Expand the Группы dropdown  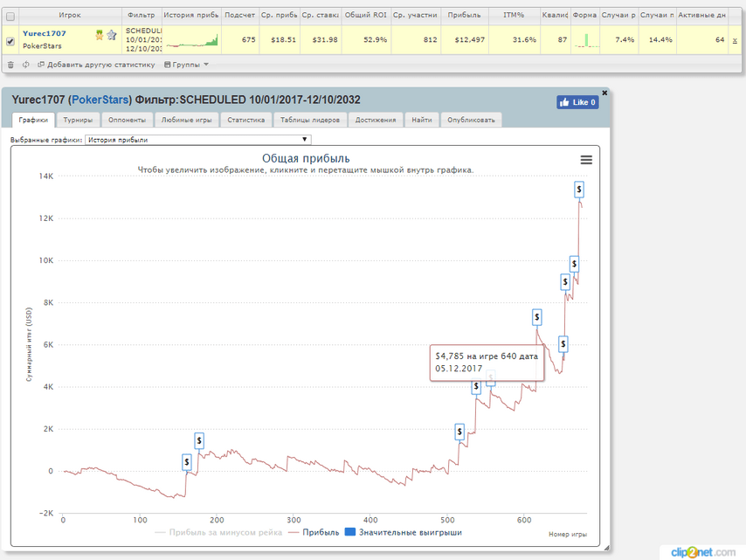(187, 65)
